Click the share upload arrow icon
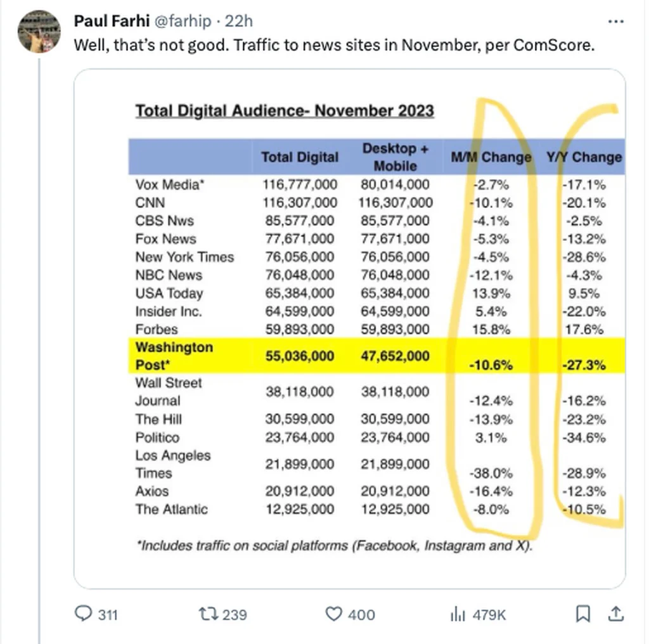 (615, 613)
